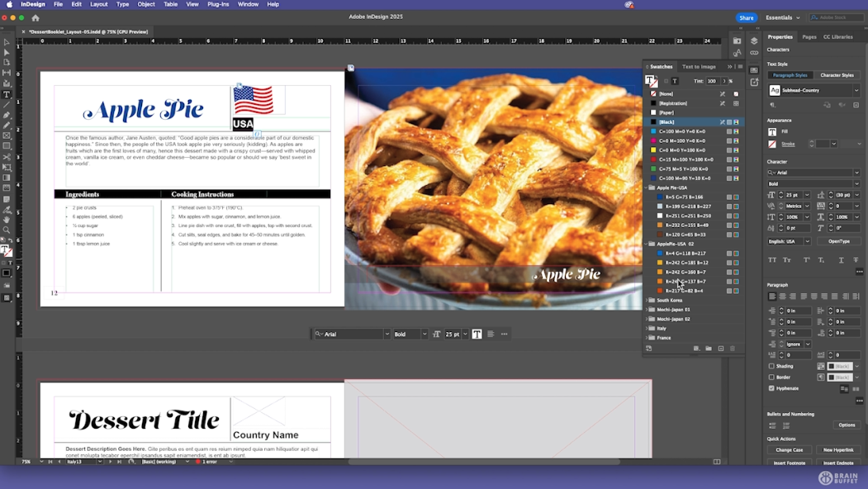Click the Tint percentage input field
This screenshot has height=489, width=868.
[712, 81]
